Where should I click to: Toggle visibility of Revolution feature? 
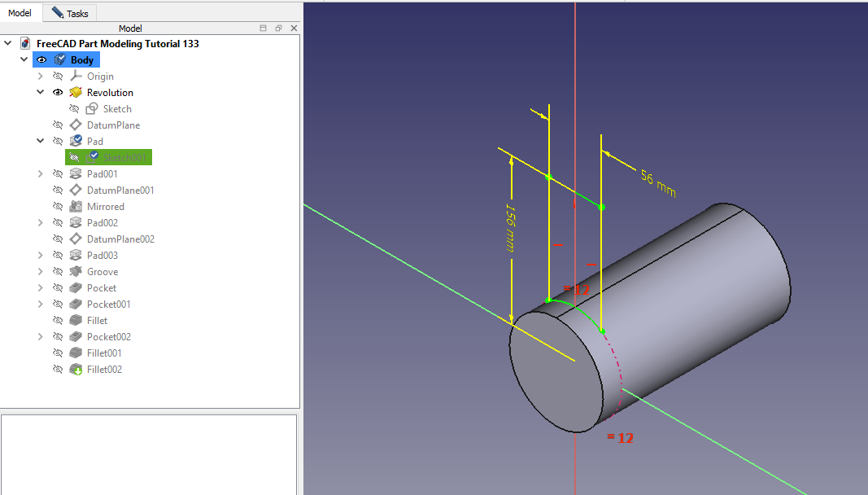click(58, 93)
